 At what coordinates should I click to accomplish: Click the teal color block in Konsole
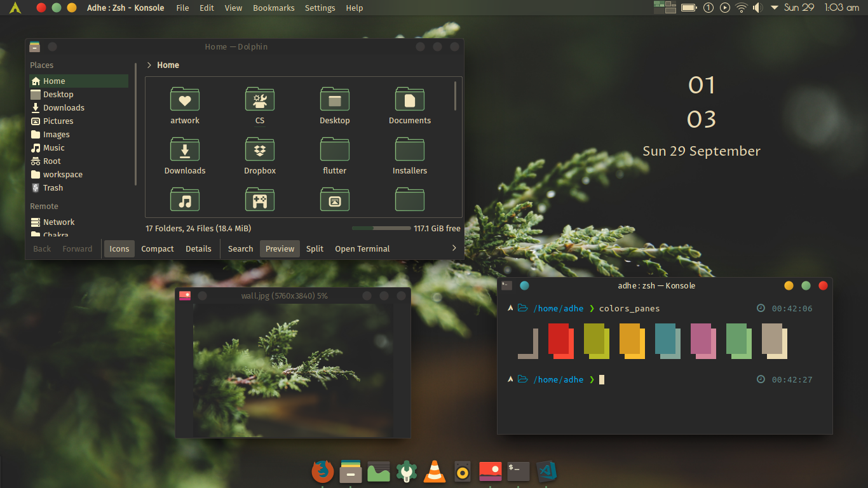(x=667, y=341)
